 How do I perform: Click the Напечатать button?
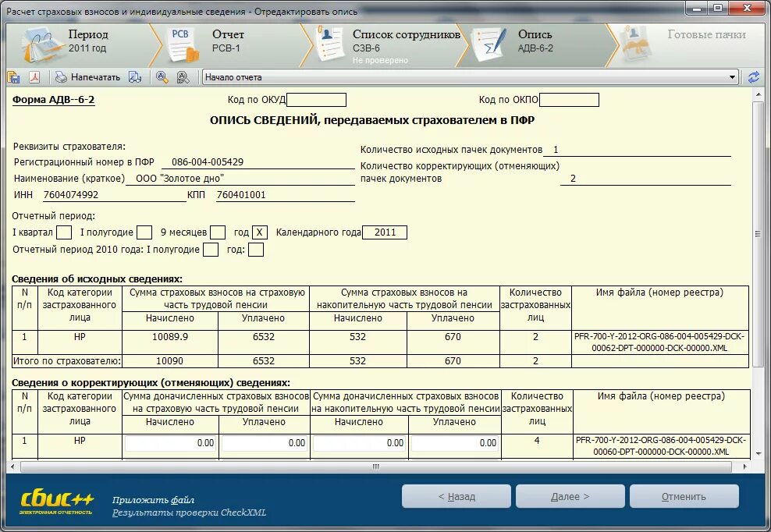(87, 77)
